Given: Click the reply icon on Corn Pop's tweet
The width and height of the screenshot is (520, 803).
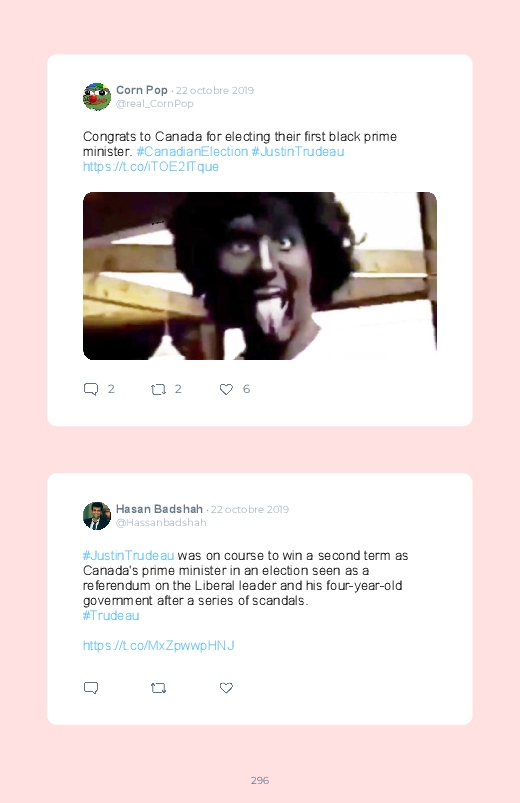Looking at the screenshot, I should pos(91,389).
